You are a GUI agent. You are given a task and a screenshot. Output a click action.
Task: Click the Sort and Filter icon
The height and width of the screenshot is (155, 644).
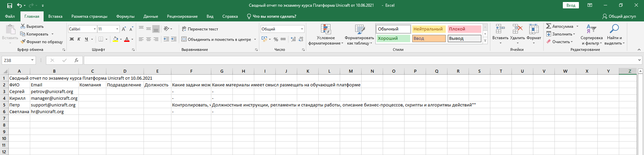click(591, 29)
